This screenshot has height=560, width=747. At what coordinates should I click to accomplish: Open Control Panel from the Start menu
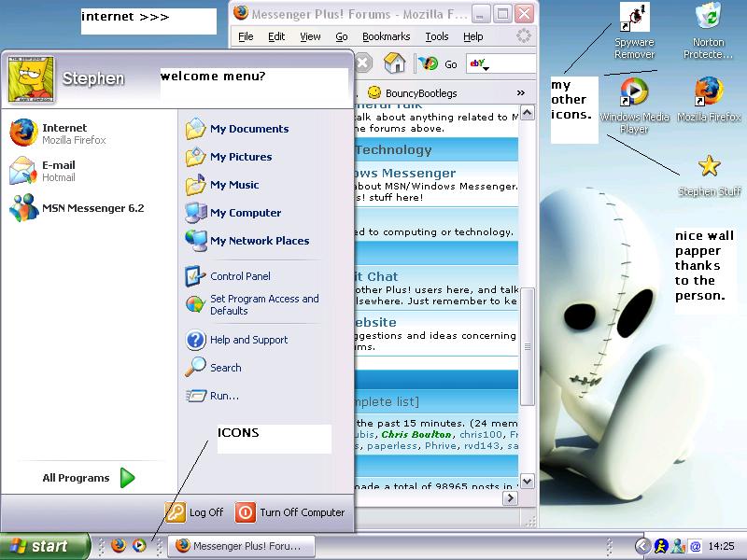(x=239, y=276)
